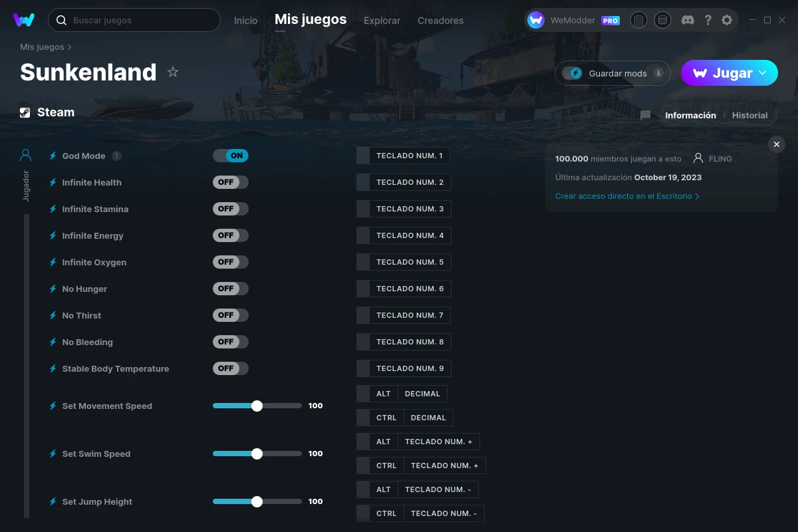Click the lightning icon beside God Mode
This screenshot has width=798, height=532.
click(53, 156)
